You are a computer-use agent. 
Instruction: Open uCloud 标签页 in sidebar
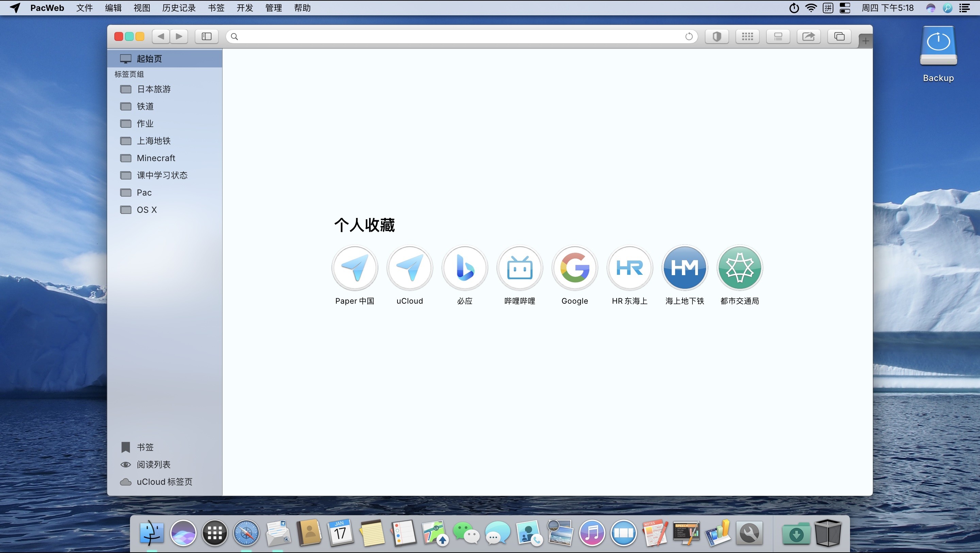(x=165, y=482)
